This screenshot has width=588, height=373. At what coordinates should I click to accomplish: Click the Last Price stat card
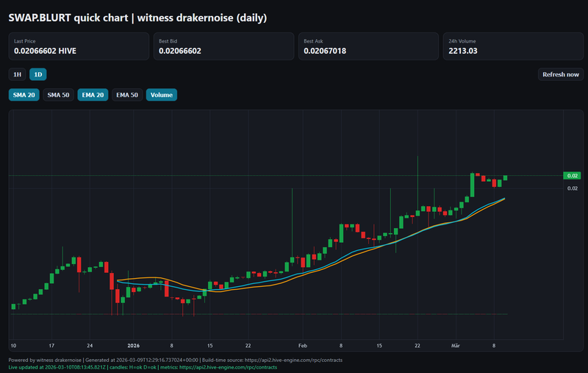[79, 46]
